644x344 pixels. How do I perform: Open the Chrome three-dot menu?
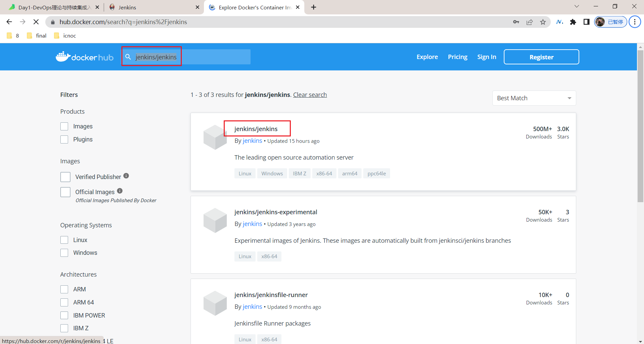coord(635,22)
